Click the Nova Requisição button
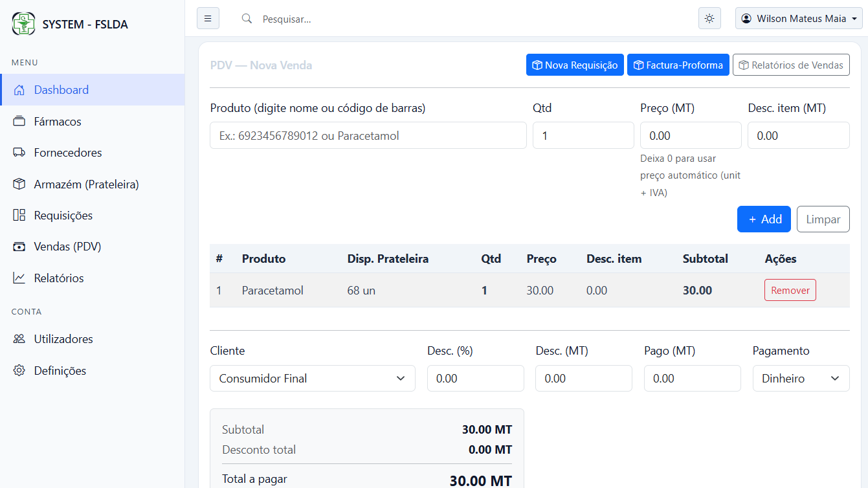 click(575, 65)
